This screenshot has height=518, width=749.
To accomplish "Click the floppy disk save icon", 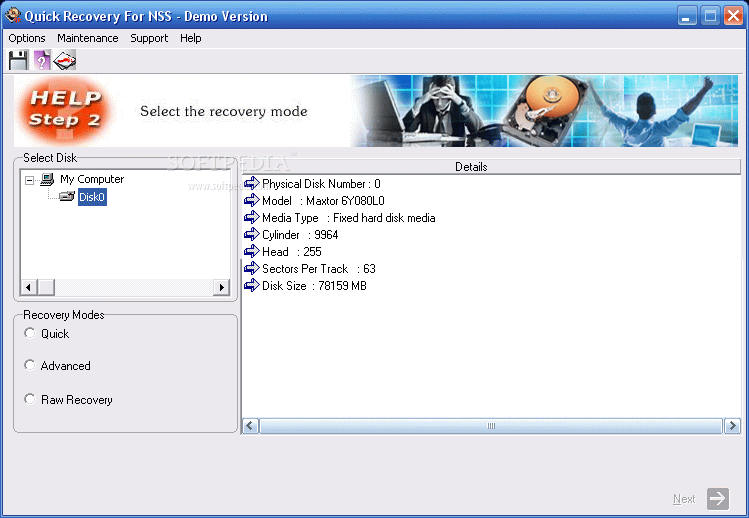I will tap(18, 61).
